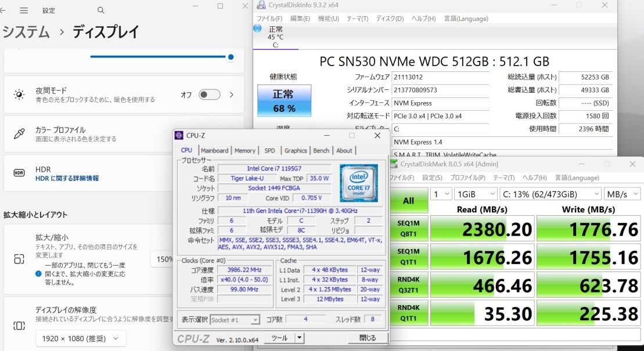
Task: Click the brightness slider thumb in Settings
Action: click(231, 57)
